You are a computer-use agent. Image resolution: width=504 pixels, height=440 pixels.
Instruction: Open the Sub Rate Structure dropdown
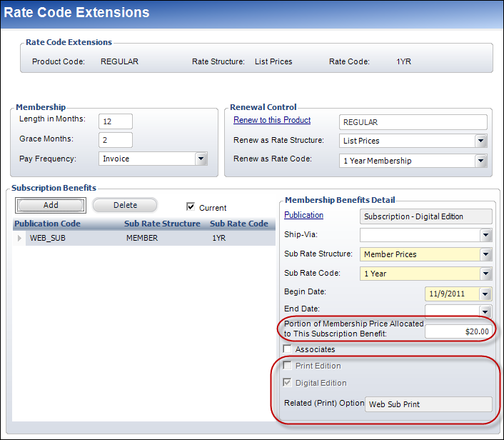[x=486, y=254]
